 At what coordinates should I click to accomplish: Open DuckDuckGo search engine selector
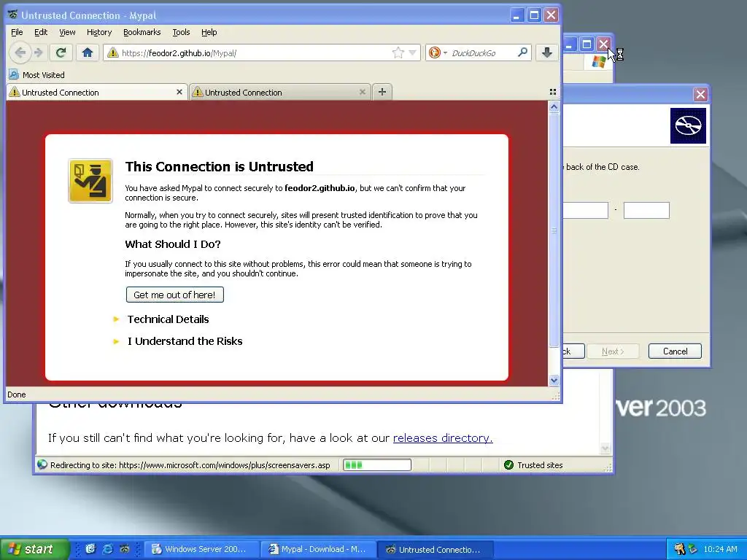point(438,52)
